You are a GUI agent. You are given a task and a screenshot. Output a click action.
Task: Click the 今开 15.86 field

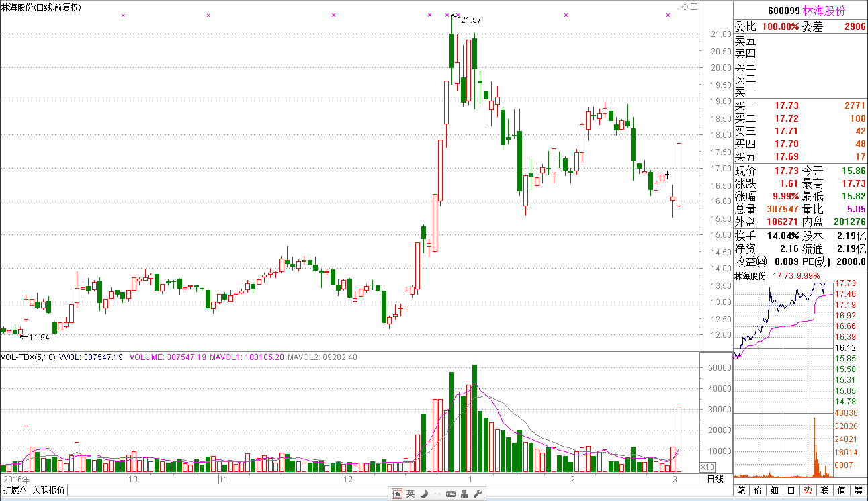tap(834, 171)
